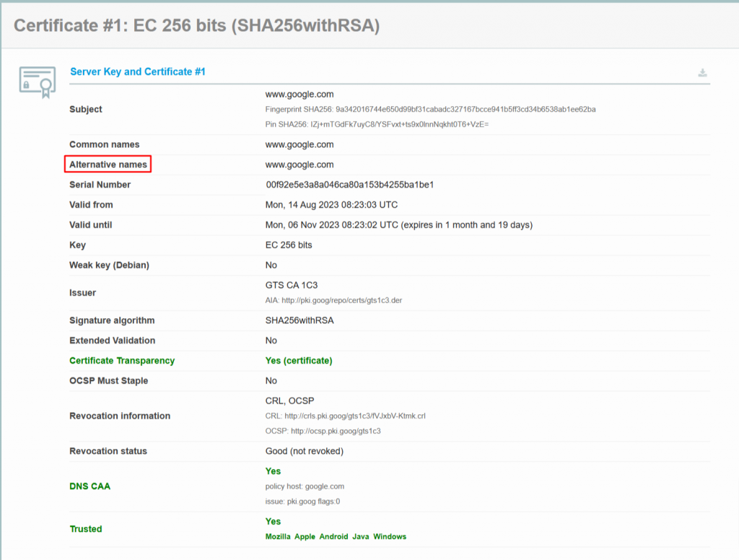Select the Good (not revoked) status
The height and width of the screenshot is (560, 739).
(305, 451)
